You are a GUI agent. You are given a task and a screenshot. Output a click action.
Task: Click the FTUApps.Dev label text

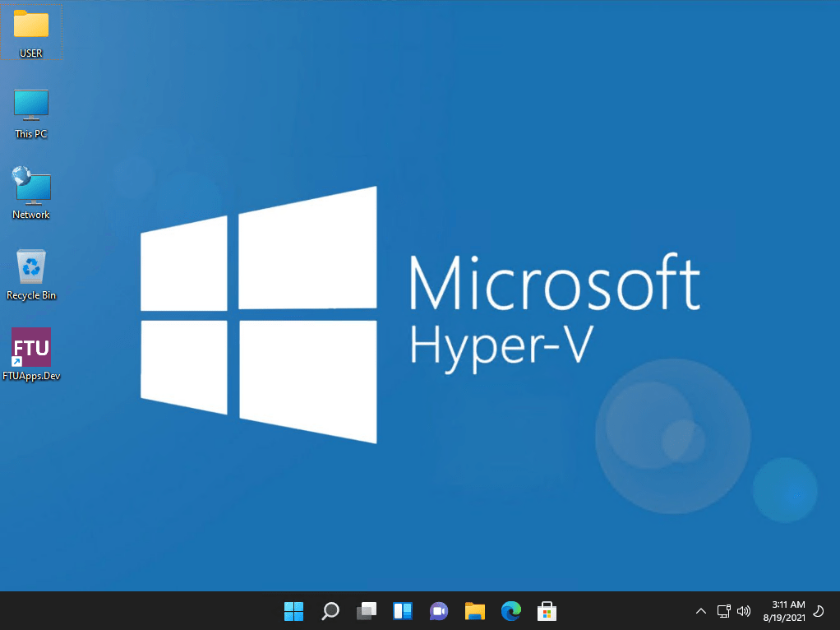(x=31, y=376)
